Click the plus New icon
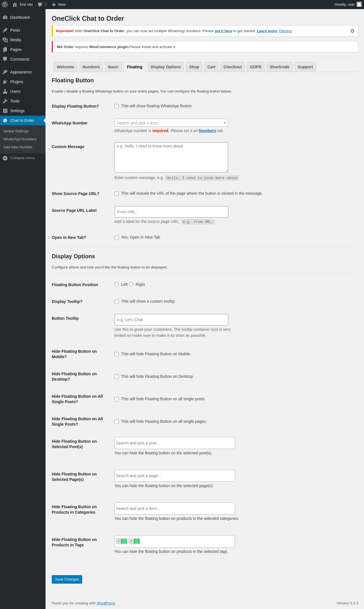This screenshot has width=364, height=609. (54, 5)
